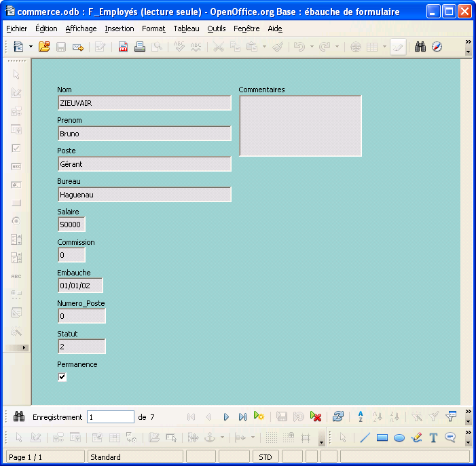The height and width of the screenshot is (466, 476).
Task: Create a new record
Action: pyautogui.click(x=259, y=417)
